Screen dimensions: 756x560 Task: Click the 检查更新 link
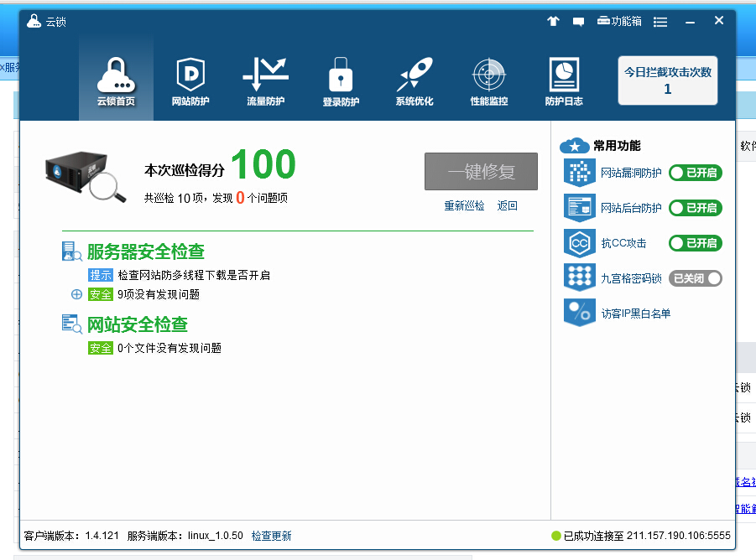[x=272, y=536]
